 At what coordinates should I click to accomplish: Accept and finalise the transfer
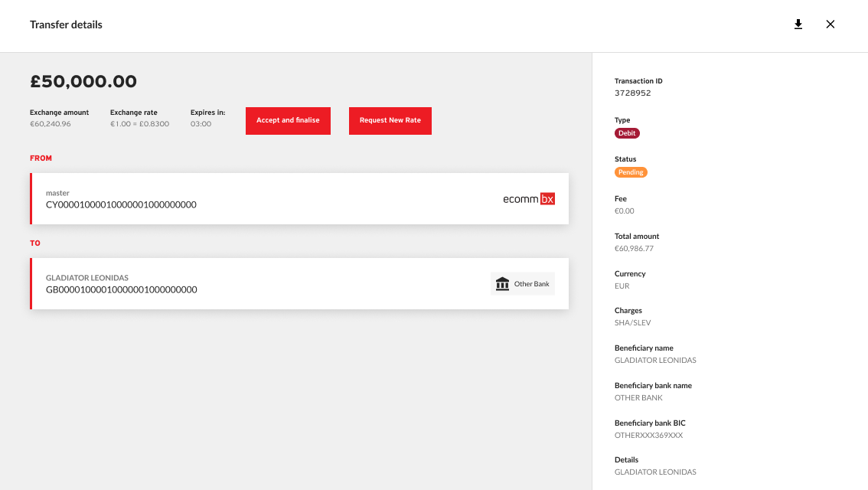[x=288, y=121]
